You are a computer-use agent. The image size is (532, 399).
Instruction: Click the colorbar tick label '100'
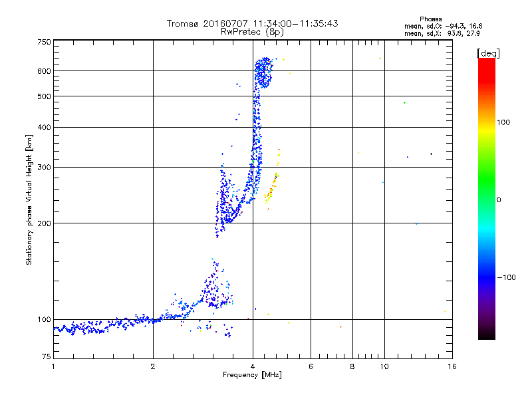click(x=503, y=122)
